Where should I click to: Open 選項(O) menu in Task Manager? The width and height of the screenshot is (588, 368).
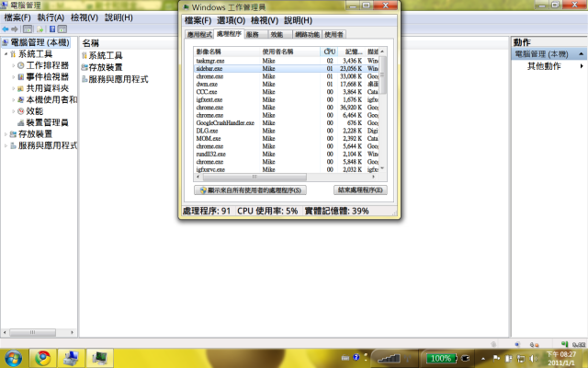pyautogui.click(x=231, y=20)
